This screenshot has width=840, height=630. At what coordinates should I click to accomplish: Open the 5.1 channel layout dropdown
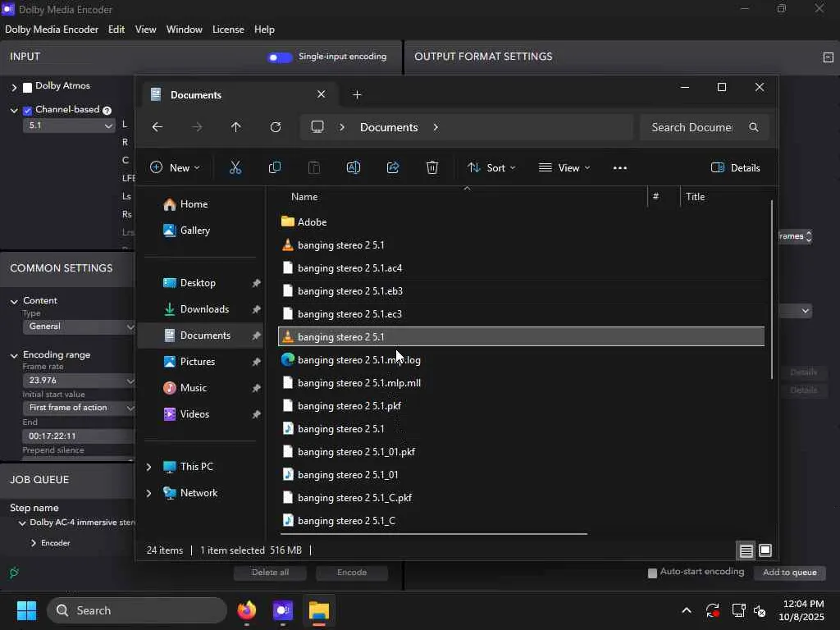coord(69,126)
